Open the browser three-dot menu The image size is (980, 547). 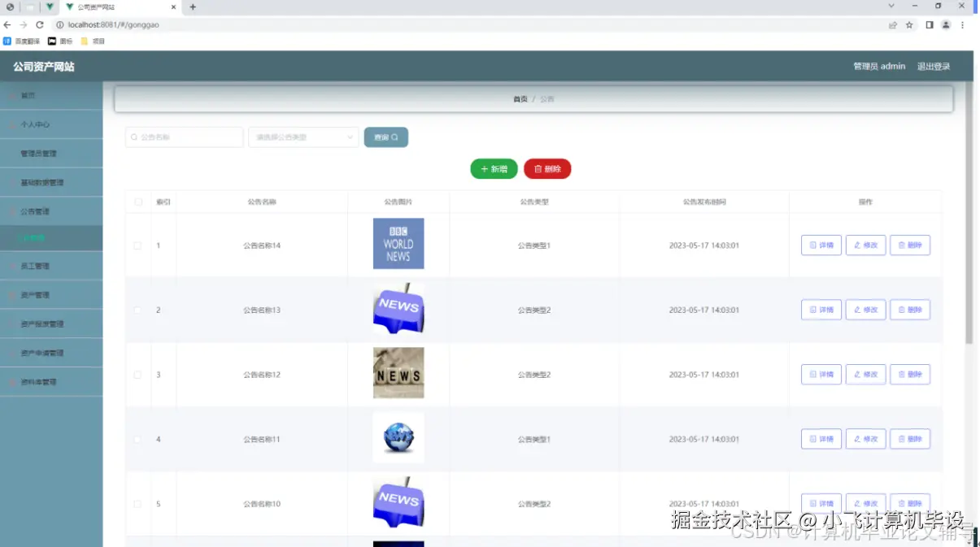(963, 25)
